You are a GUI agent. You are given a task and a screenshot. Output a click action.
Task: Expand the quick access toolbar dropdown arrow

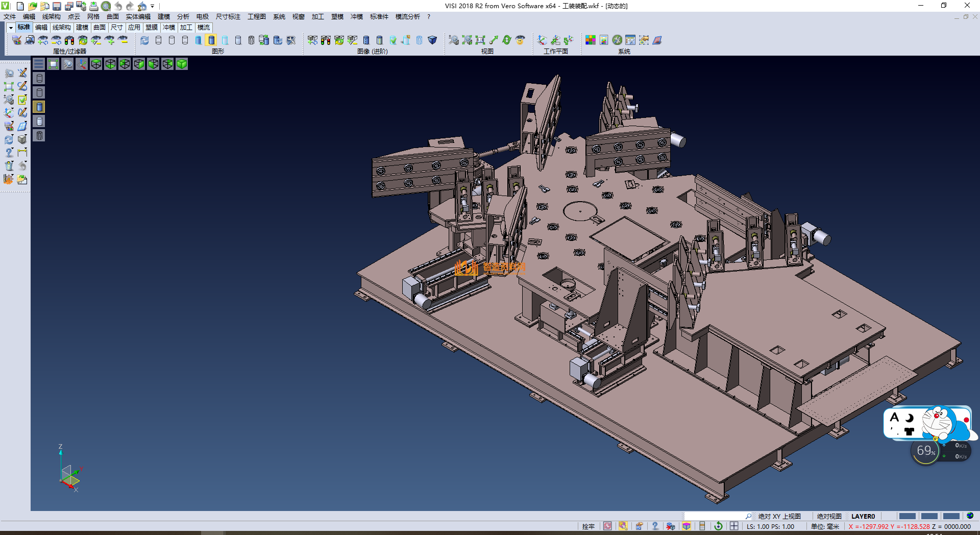point(153,6)
